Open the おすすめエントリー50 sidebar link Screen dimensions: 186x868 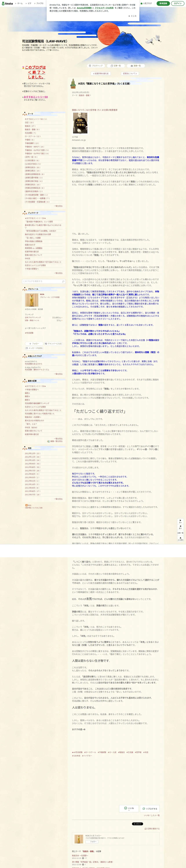click(x=35, y=97)
